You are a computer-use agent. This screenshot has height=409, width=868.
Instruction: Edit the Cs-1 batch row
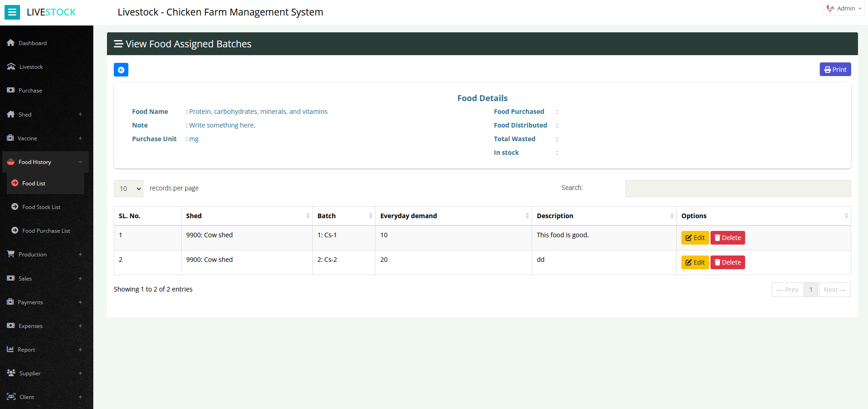pyautogui.click(x=695, y=238)
